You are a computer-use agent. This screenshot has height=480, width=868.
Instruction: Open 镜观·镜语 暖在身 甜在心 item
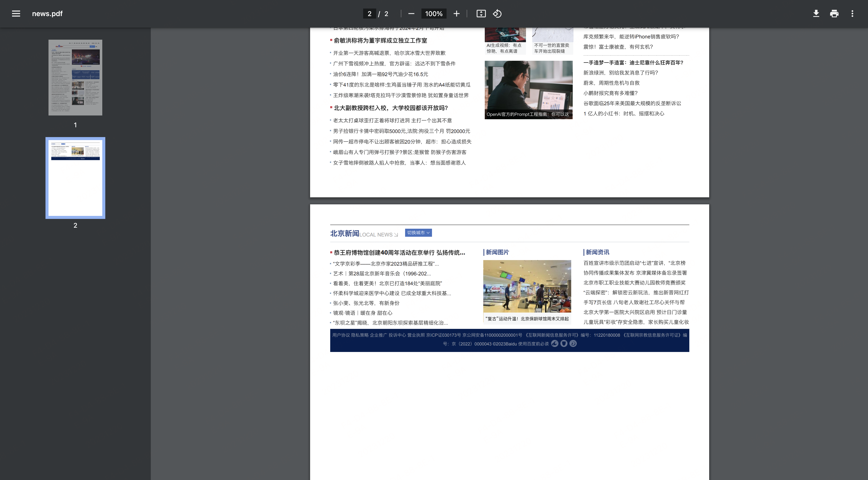pyautogui.click(x=363, y=313)
